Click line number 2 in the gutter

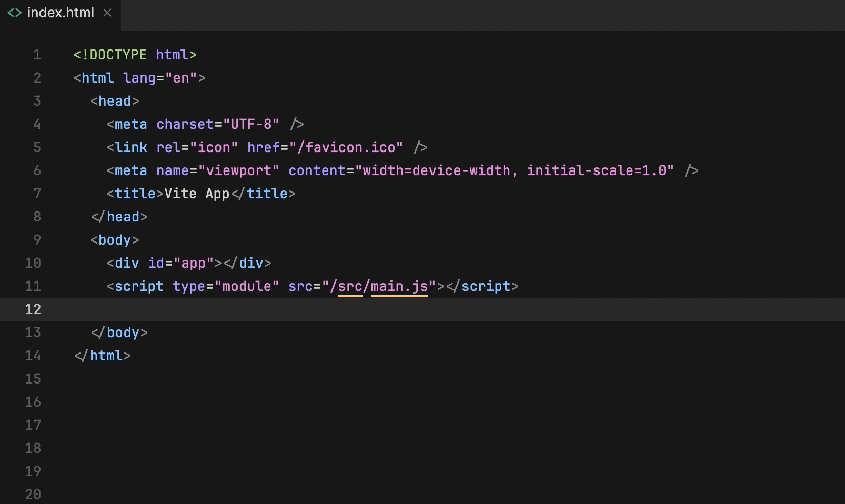click(37, 78)
